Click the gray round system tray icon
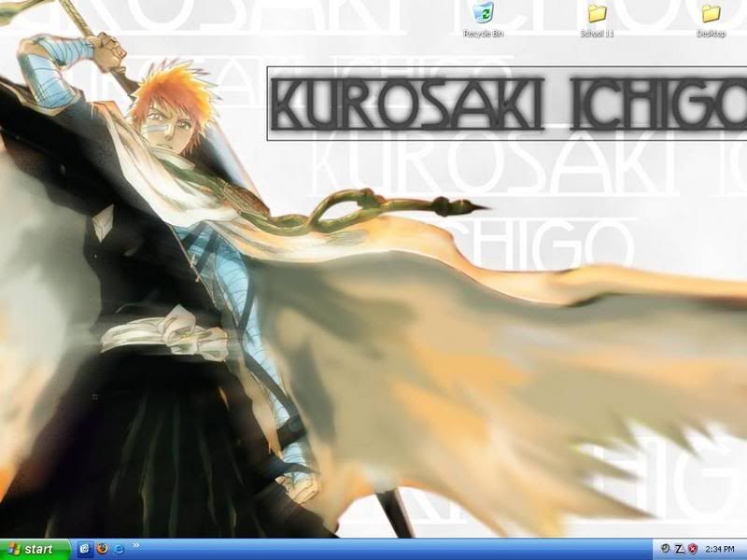 665,549
